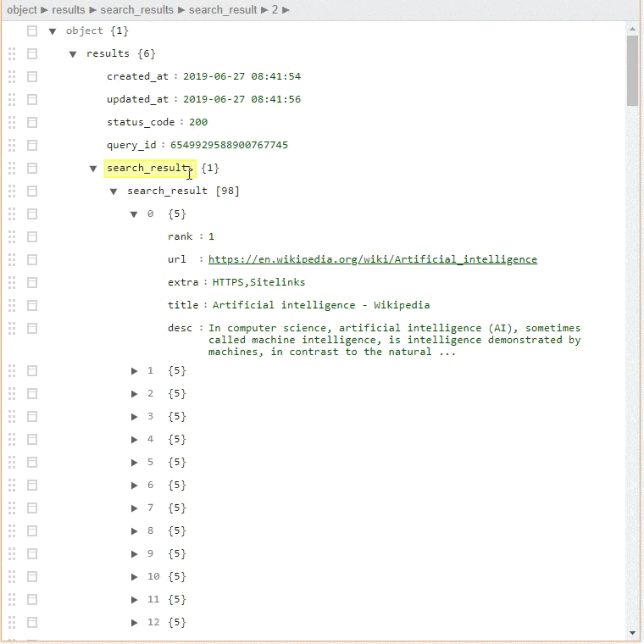Click the highlighted search_results field name

coord(149,169)
